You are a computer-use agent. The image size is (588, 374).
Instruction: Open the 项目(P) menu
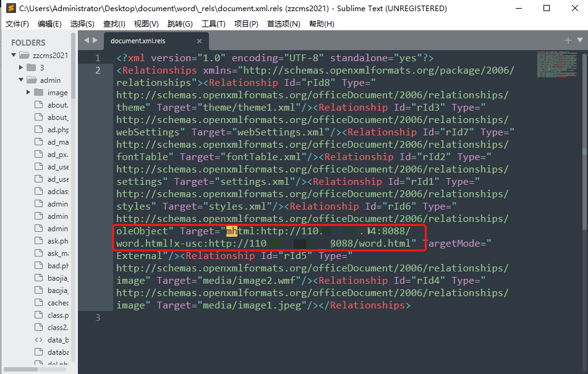tap(246, 24)
